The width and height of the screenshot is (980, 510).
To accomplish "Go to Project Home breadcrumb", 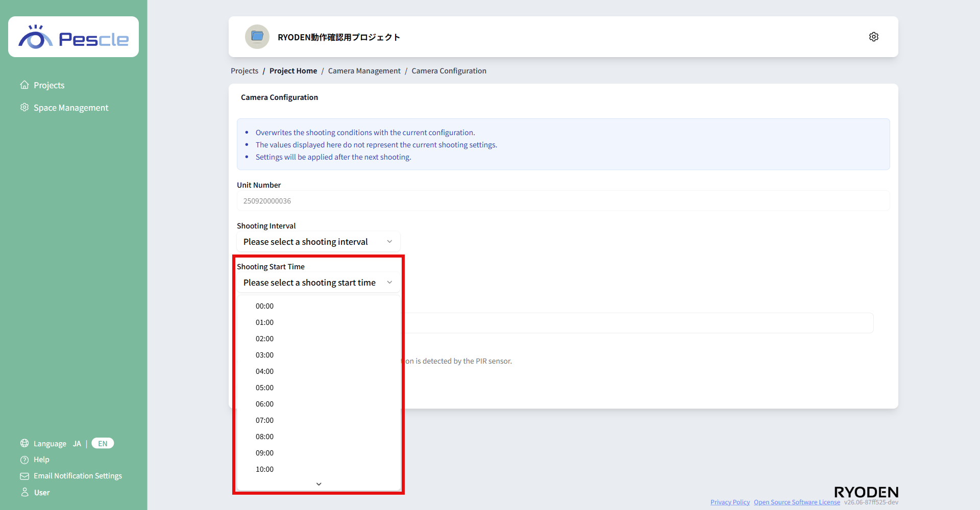I will (293, 71).
